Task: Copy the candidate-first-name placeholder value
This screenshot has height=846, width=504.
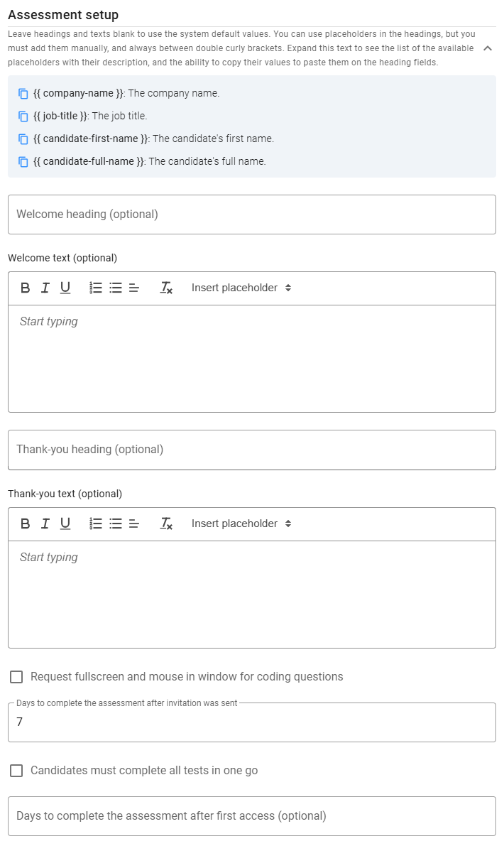Action: pos(22,139)
